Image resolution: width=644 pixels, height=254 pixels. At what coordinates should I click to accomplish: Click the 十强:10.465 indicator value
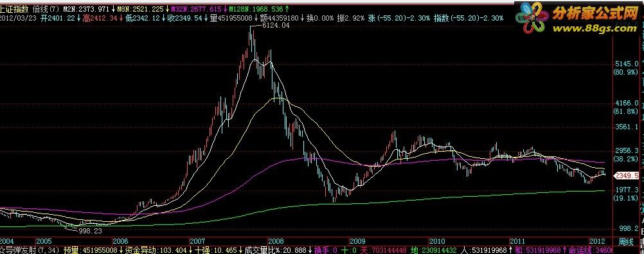coord(215,250)
